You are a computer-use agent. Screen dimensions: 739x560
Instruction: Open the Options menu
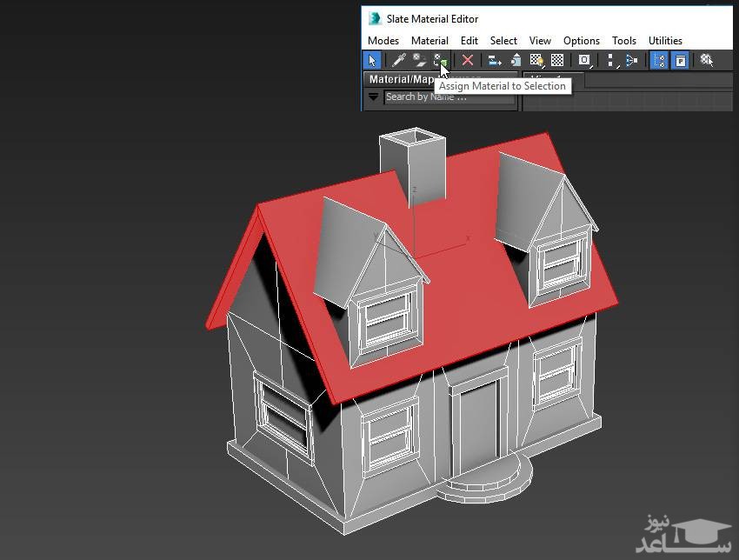(581, 40)
